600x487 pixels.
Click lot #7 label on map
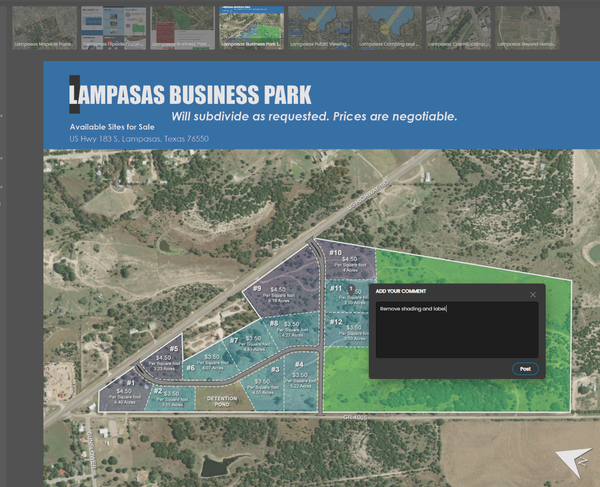[233, 340]
